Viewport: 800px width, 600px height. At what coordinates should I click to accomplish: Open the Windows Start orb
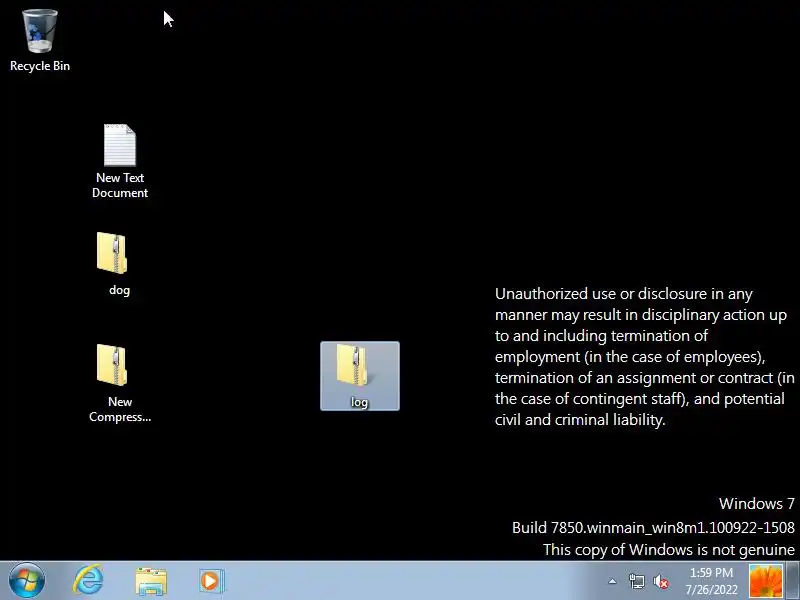(27, 580)
